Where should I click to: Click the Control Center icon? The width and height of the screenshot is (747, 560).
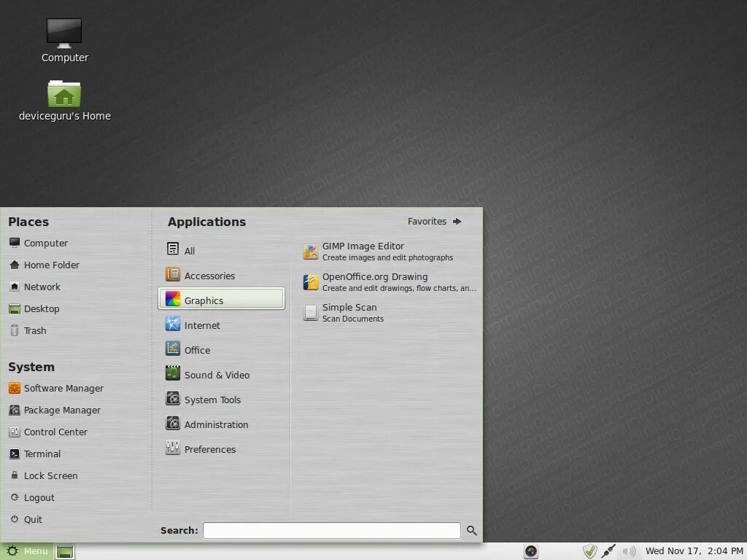click(15, 432)
